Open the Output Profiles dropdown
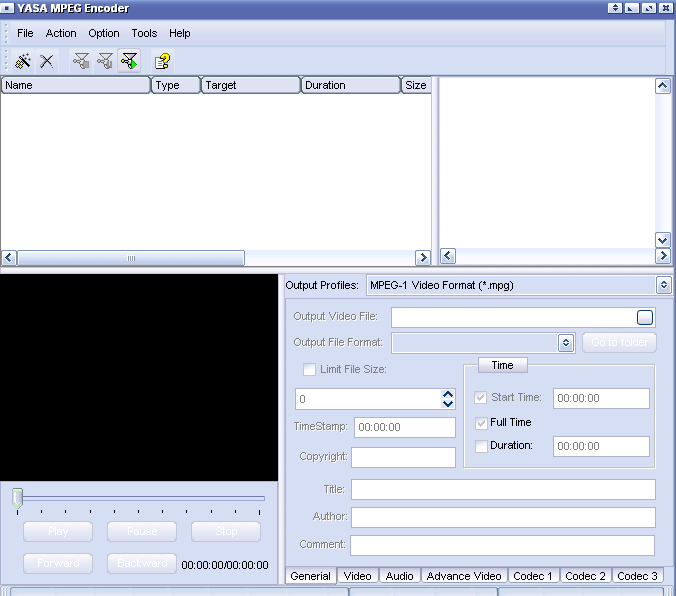The image size is (676, 596). coord(663,285)
